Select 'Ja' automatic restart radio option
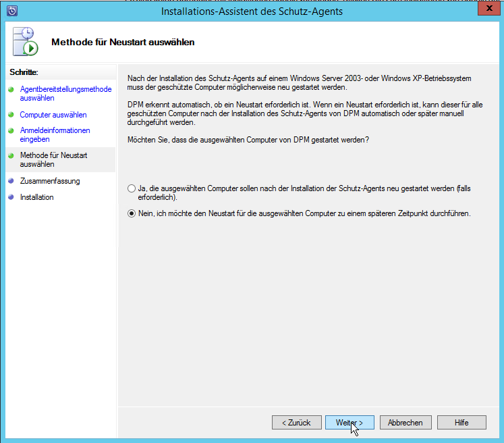 tap(132, 189)
